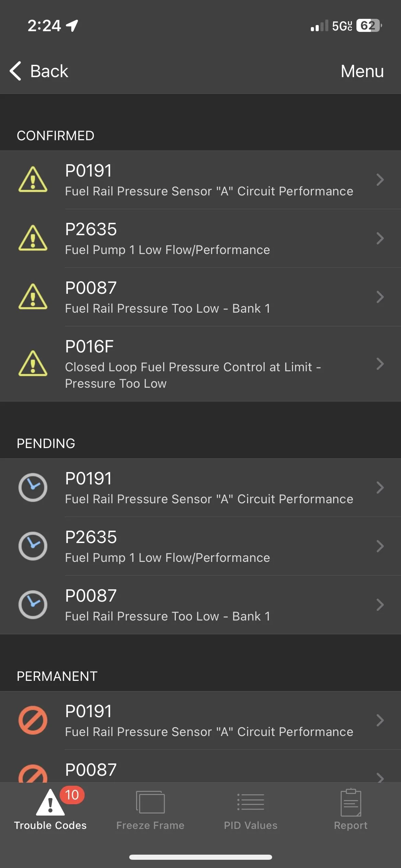
Task: Tap the permanent prohibited icon for P0191
Action: point(33,720)
